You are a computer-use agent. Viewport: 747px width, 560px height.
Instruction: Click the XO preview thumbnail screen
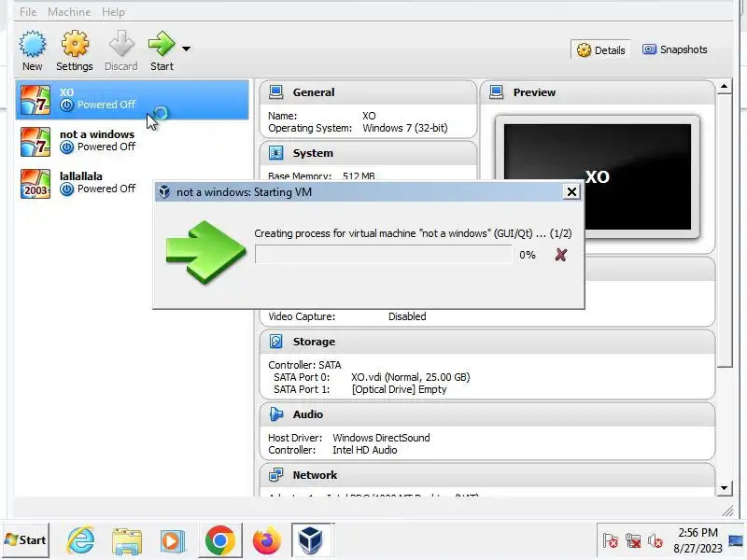(x=598, y=177)
